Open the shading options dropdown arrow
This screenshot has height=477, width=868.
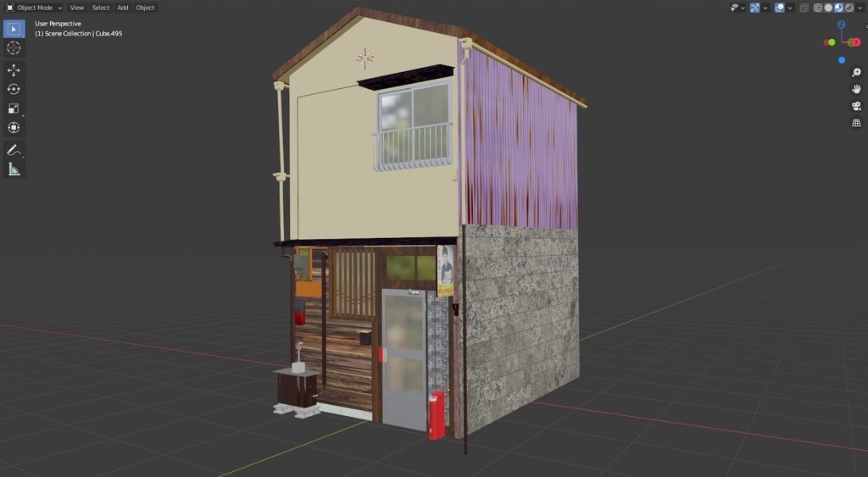point(860,8)
